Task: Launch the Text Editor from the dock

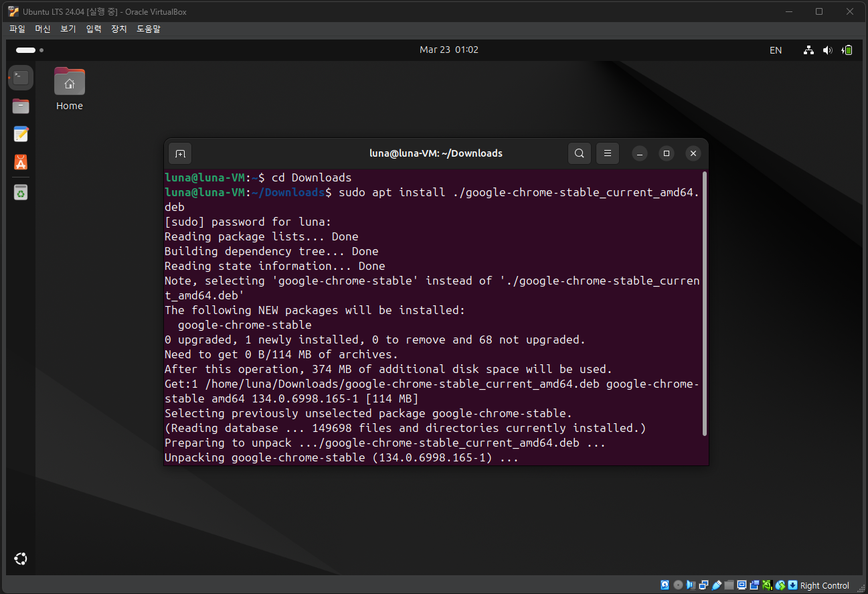Action: pos(21,134)
